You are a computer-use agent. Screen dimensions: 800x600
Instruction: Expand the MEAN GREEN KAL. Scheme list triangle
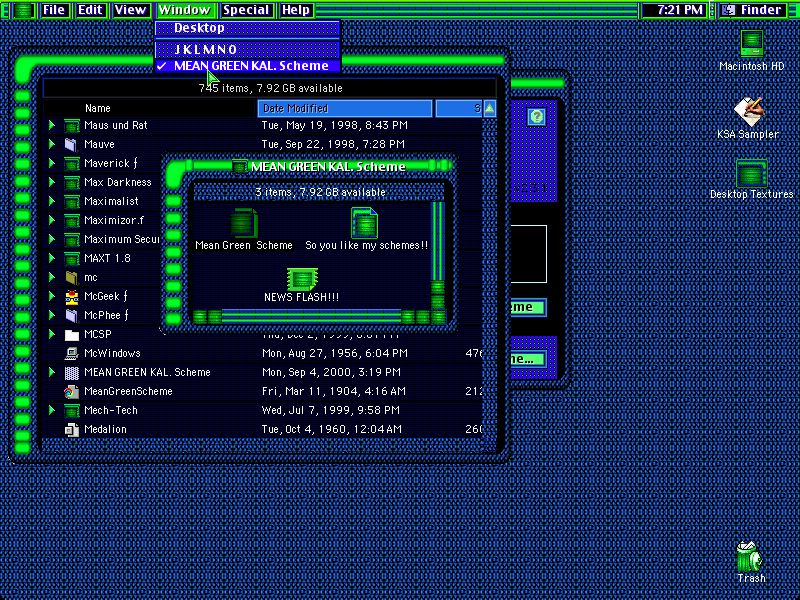coord(52,372)
